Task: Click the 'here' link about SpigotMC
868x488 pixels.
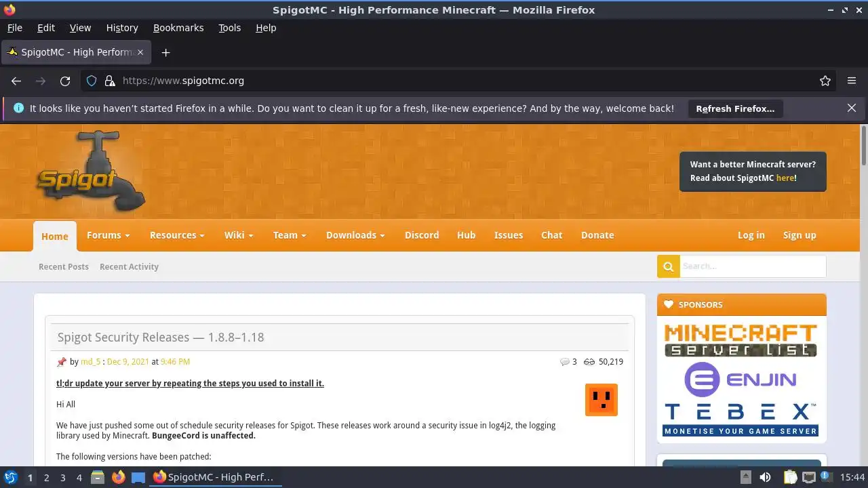Action: click(785, 178)
